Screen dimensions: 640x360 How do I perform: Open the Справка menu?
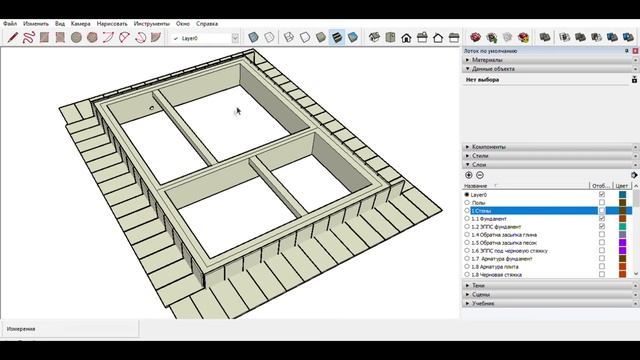pos(207,24)
